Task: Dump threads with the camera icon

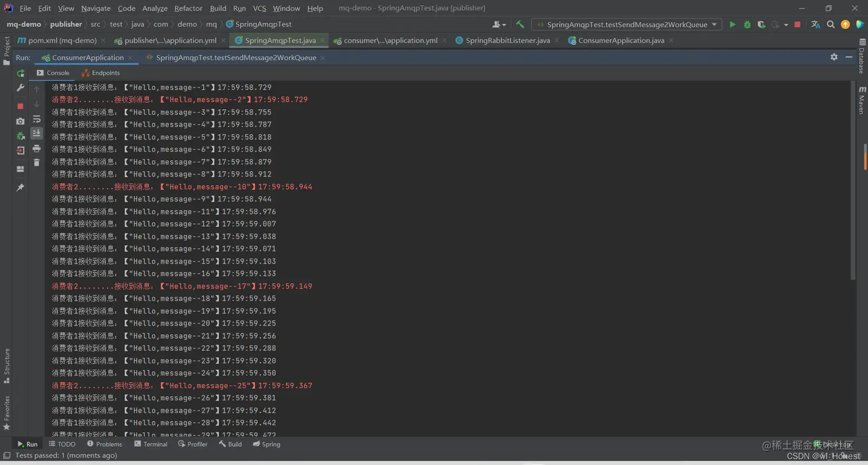Action: 21,121
